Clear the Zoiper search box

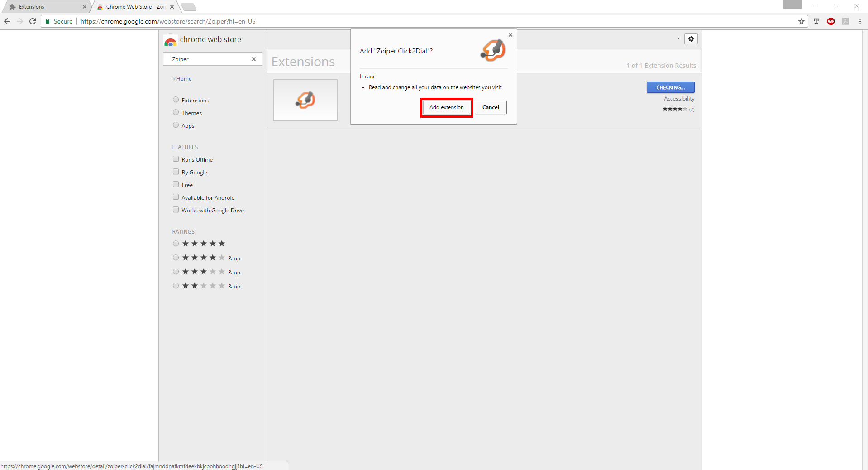[253, 59]
